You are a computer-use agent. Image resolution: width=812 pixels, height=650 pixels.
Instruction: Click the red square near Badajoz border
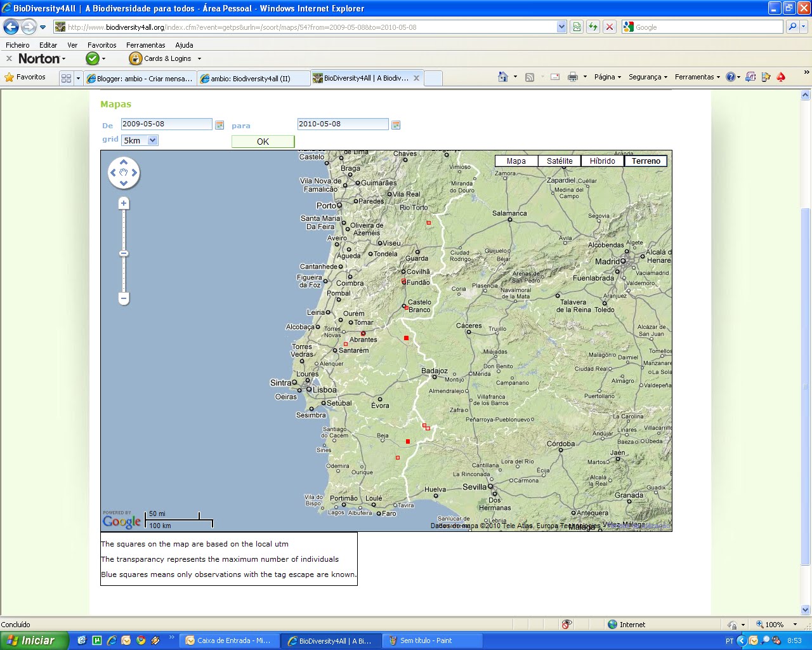(406, 338)
